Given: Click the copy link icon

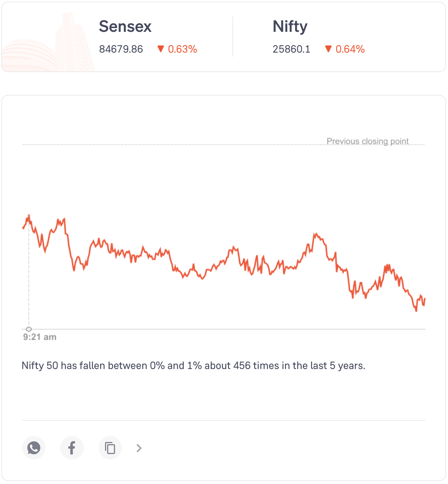Looking at the screenshot, I should (x=110, y=448).
